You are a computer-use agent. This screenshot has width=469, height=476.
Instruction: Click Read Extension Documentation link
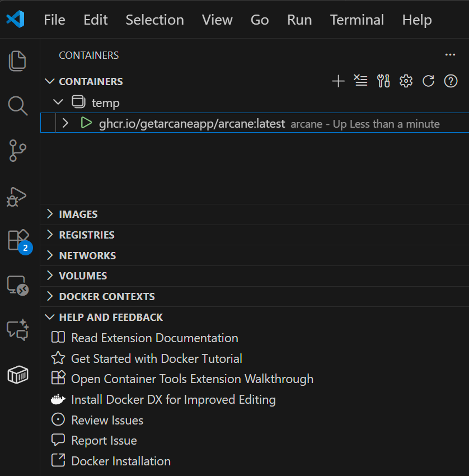click(x=154, y=338)
